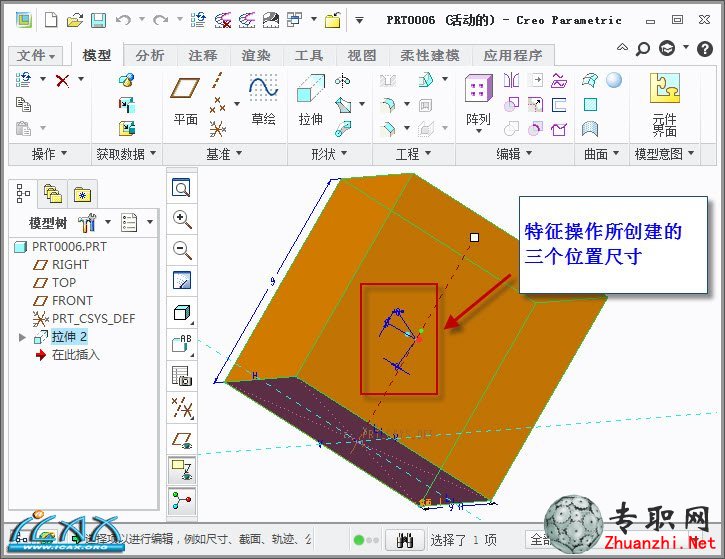This screenshot has height=559, width=725.
Task: Save the model with the floppy icon
Action: [x=98, y=20]
